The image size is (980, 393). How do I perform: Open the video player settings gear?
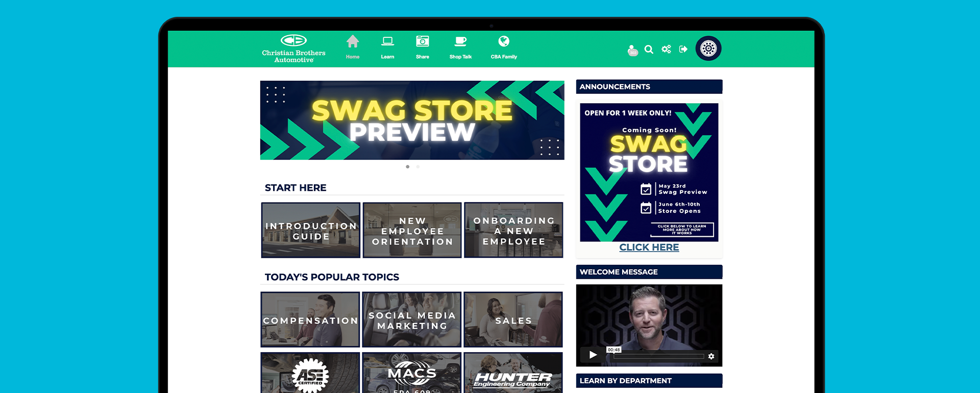[x=711, y=356]
